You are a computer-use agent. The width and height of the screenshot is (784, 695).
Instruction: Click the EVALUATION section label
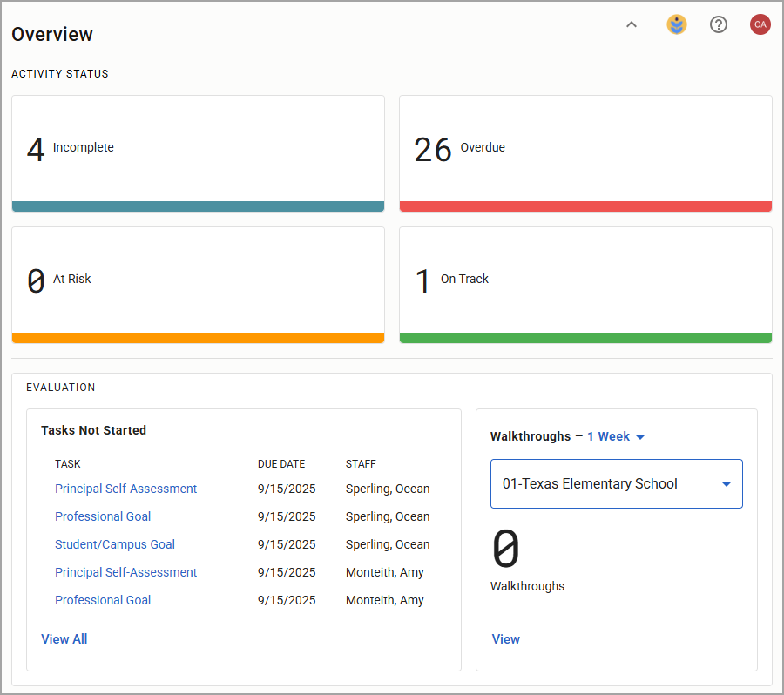click(60, 388)
